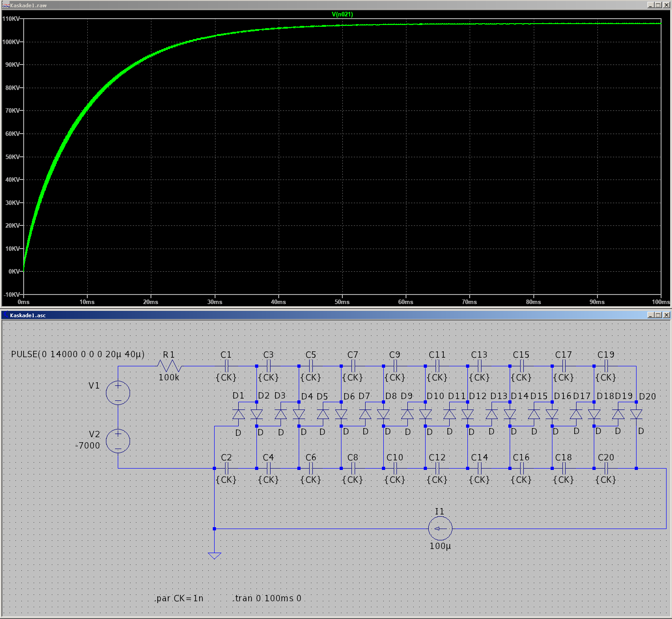This screenshot has height=619, width=672.
Task: Select capacitor C5 symbol
Action: pyautogui.click(x=311, y=366)
